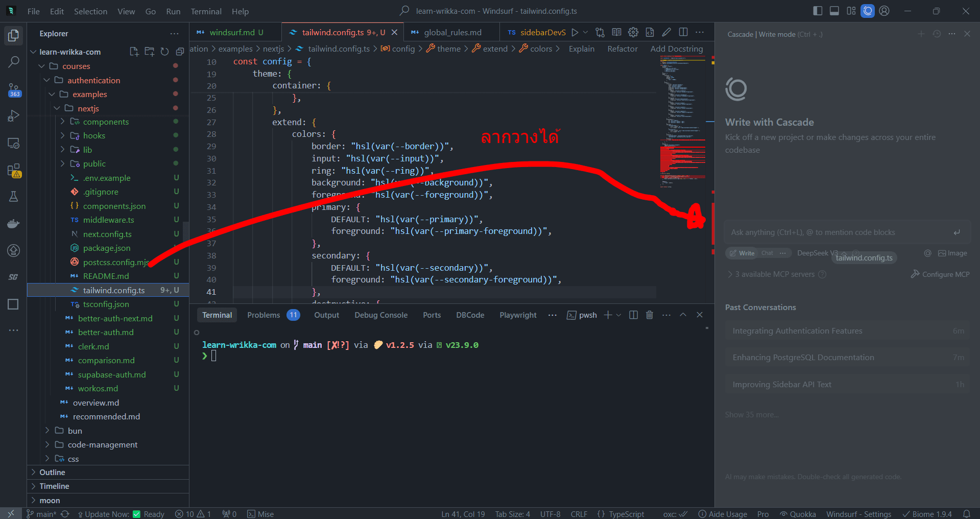Open Source Control with 363 badge
Image resolution: width=980 pixels, height=519 pixels.
pyautogui.click(x=14, y=90)
